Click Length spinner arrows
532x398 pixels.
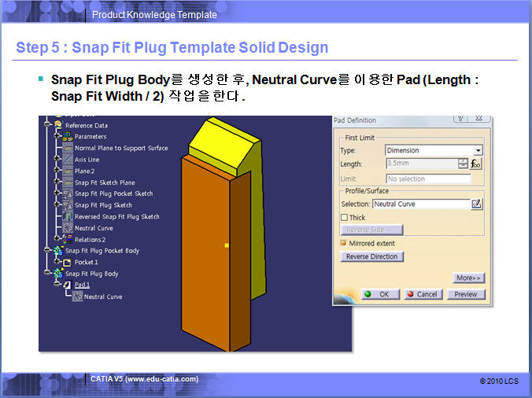click(463, 164)
